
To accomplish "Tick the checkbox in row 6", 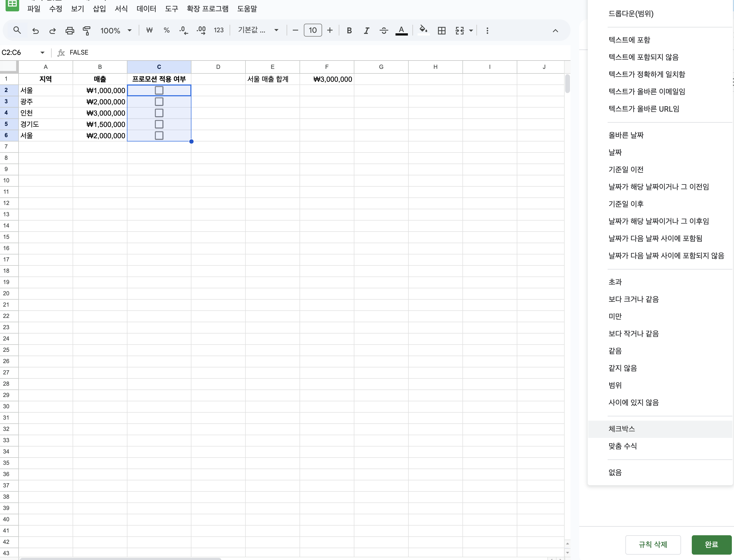I will click(x=159, y=136).
